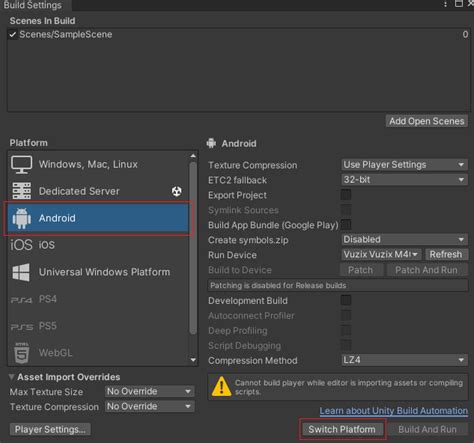The image size is (474, 443).
Task: Select the Dedicated Server platform
Action: 99,191
